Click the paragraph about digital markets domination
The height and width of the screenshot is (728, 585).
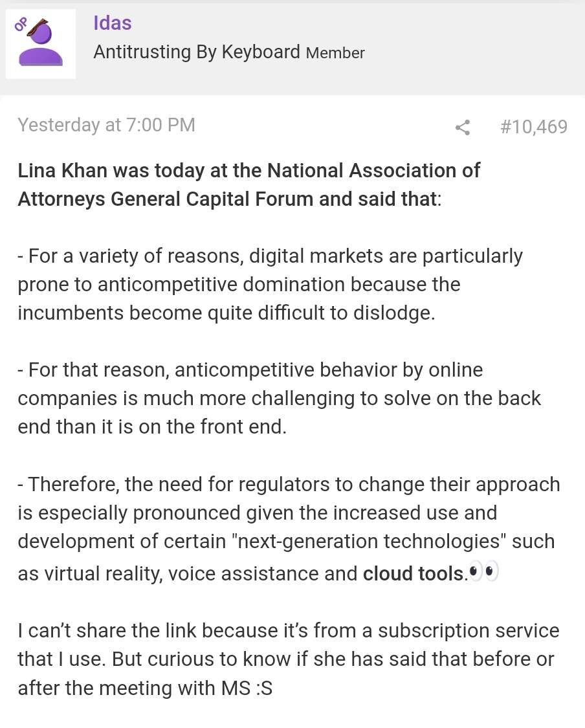tap(270, 284)
